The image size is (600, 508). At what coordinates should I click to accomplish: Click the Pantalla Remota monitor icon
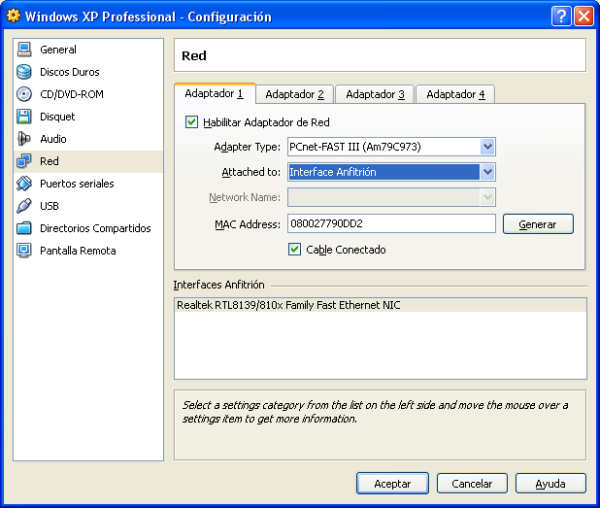(24, 251)
